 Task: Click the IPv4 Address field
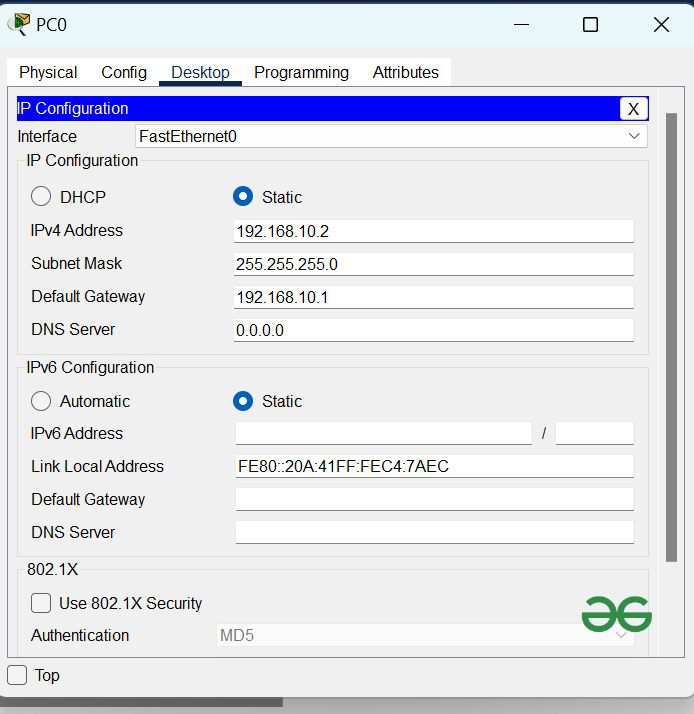click(x=433, y=231)
